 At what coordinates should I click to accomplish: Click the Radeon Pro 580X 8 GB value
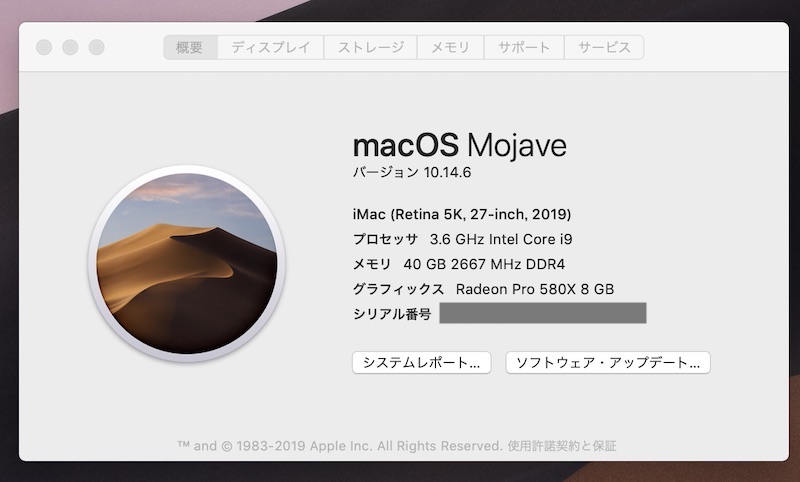(535, 289)
